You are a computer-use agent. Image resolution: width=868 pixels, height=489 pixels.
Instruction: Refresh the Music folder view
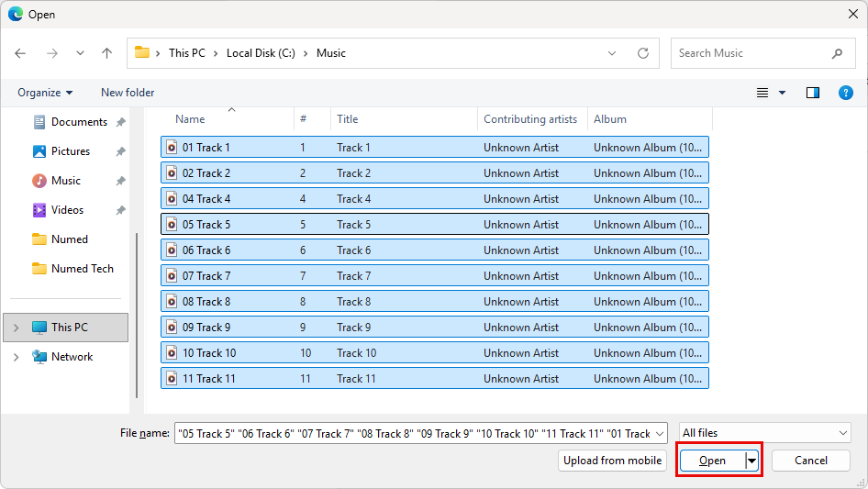[x=643, y=53]
